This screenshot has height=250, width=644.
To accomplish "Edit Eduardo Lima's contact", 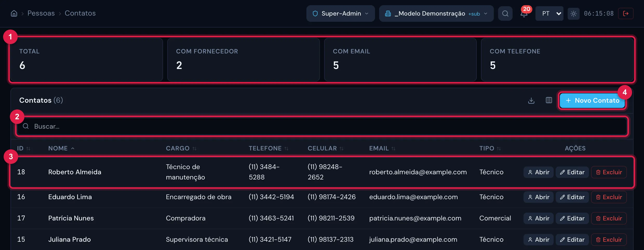I will click(x=572, y=197).
